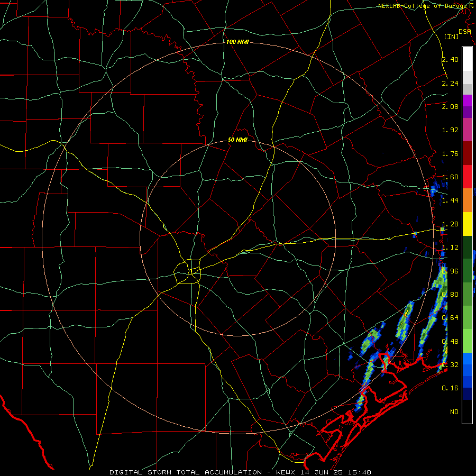Click the 2.40 scale value
The height and width of the screenshot is (476, 476).
[450, 59]
